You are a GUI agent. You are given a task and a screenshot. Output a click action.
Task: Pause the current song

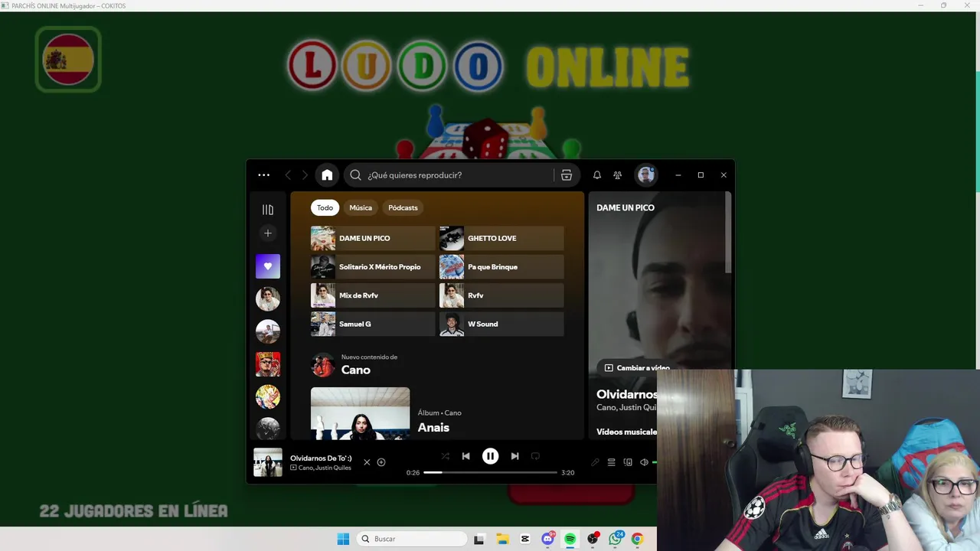490,456
